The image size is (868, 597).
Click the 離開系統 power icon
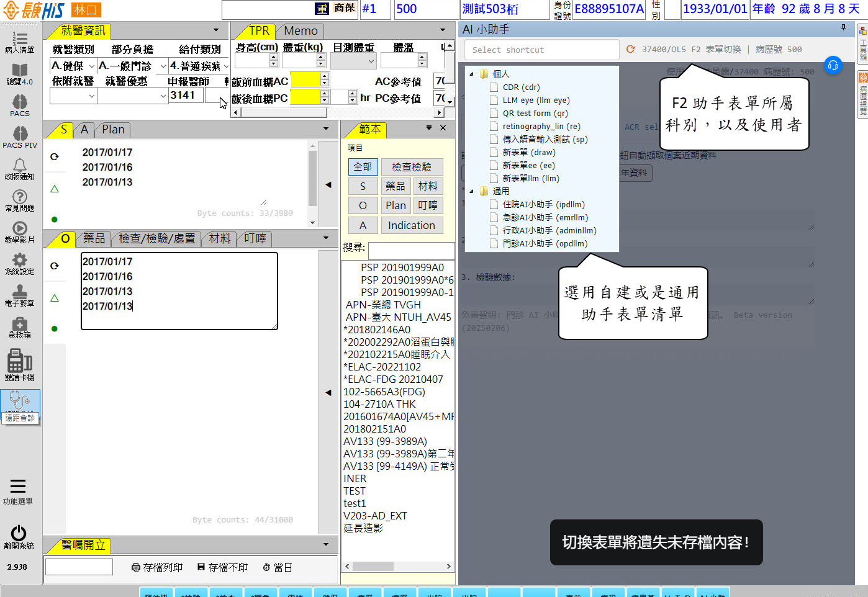(19, 537)
